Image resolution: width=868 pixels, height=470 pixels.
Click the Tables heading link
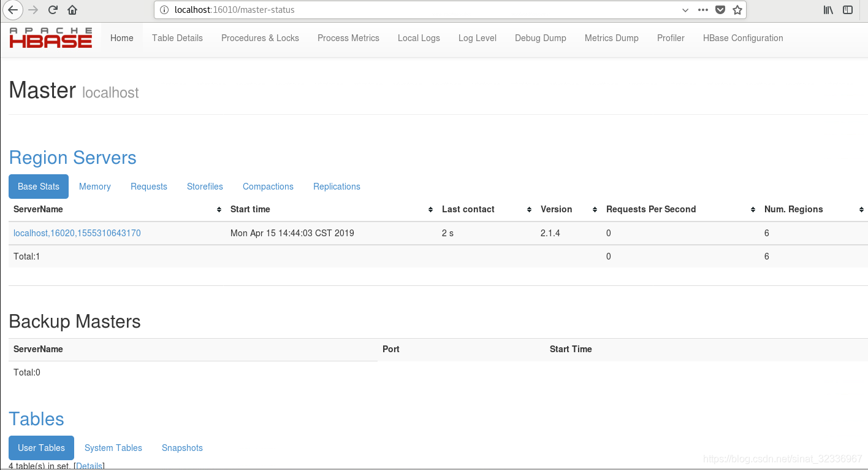tap(36, 419)
